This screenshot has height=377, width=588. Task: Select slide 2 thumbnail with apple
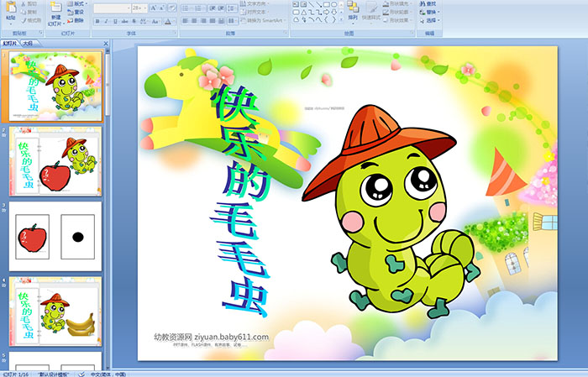coord(55,161)
